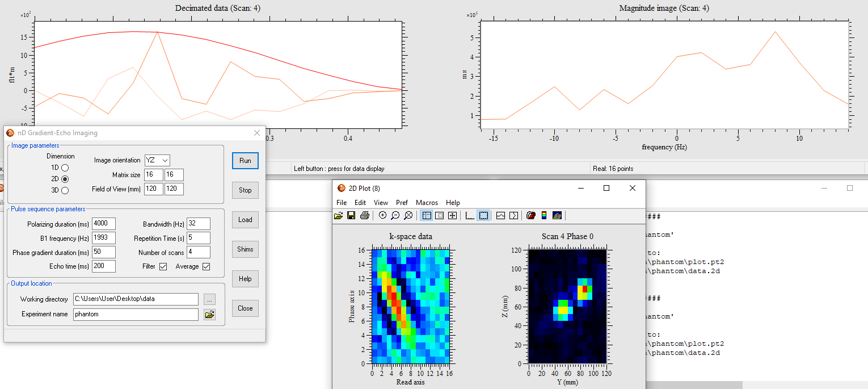The width and height of the screenshot is (868, 389).
Task: Open the Image orientation dropdown
Action: pyautogui.click(x=157, y=160)
